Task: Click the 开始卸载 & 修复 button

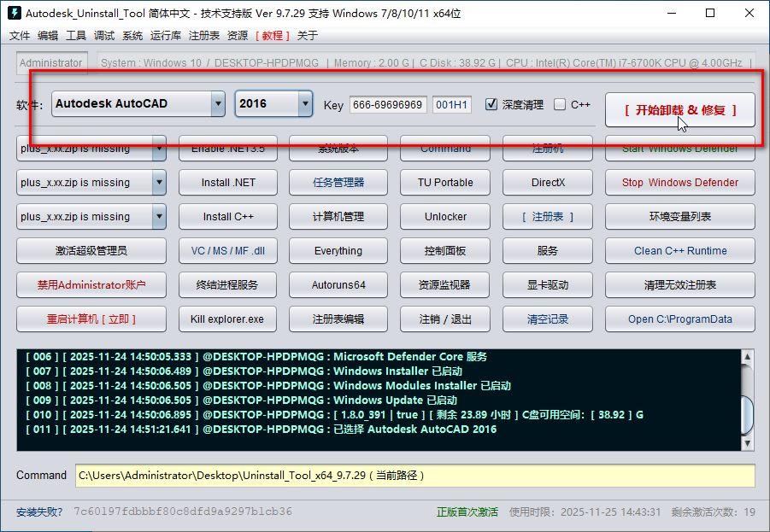Action: click(x=680, y=110)
